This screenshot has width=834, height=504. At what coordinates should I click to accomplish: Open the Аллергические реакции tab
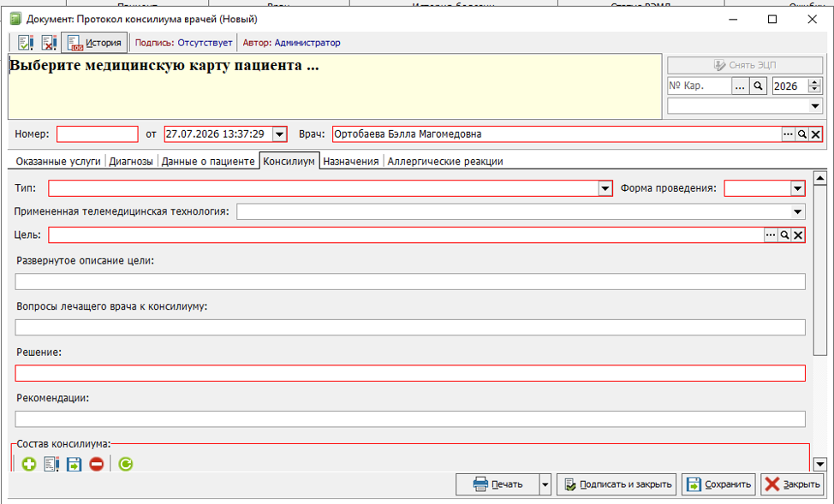click(445, 161)
